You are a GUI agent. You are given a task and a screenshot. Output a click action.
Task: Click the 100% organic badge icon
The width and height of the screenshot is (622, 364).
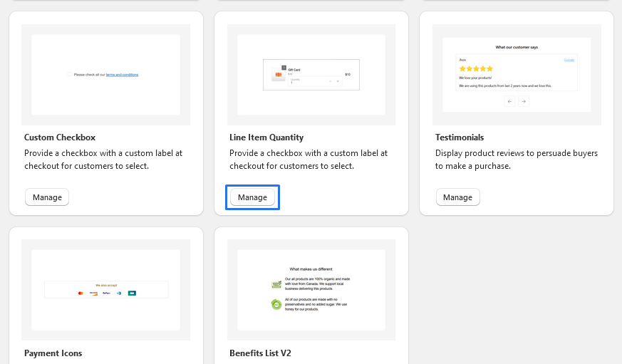click(276, 284)
